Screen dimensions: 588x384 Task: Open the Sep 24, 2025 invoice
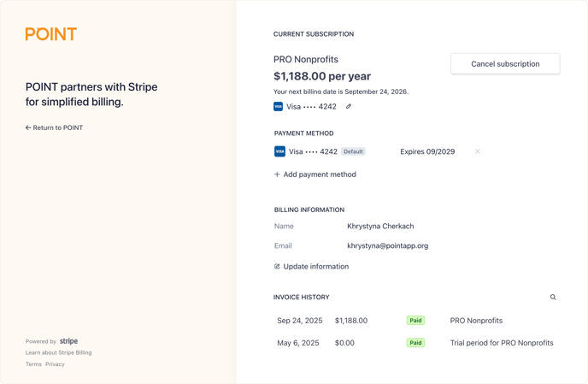click(x=300, y=321)
